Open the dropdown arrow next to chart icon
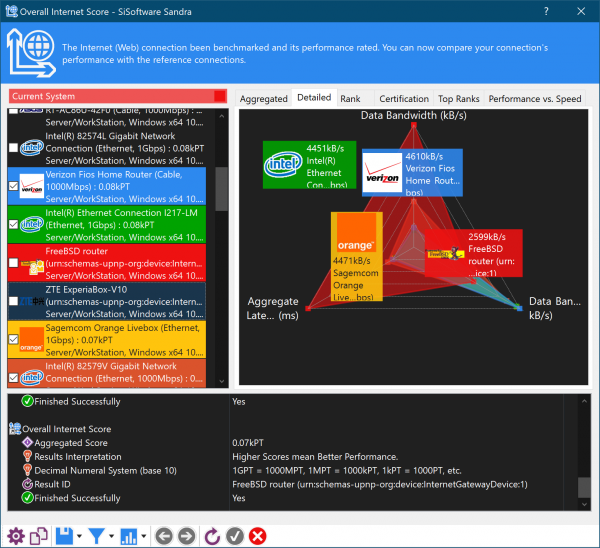The image size is (600, 548). tap(143, 536)
